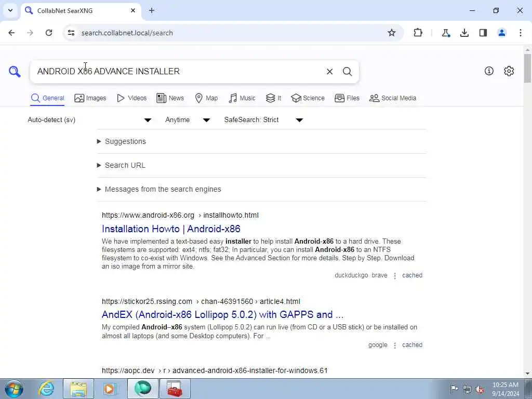Open the SafeSearch: Strict dropdown
The image size is (532, 399).
(x=263, y=120)
